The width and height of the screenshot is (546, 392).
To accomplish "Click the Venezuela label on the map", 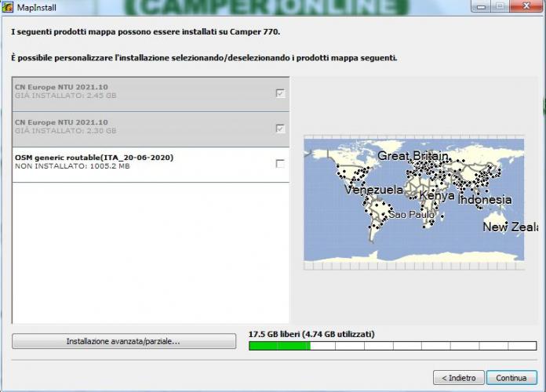I will click(x=373, y=190).
